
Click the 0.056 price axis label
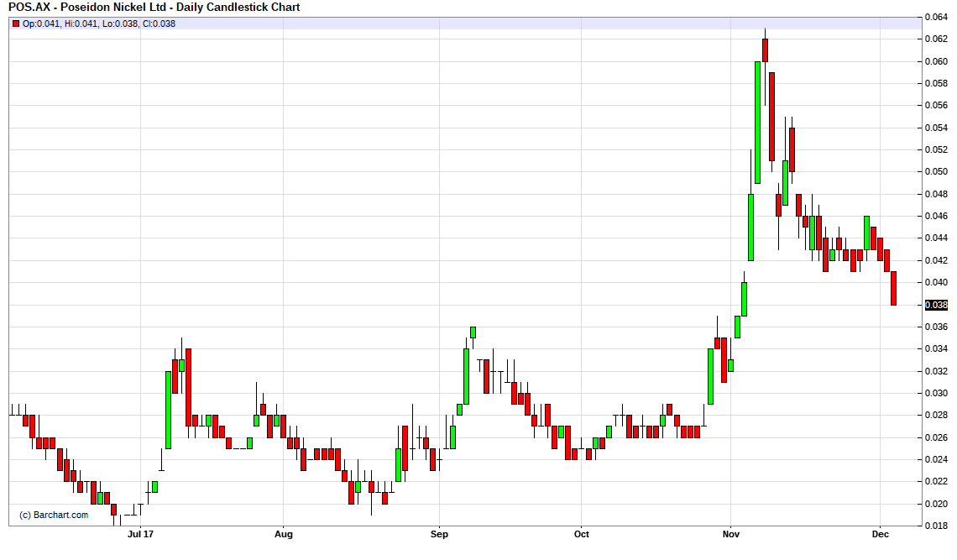[936, 106]
